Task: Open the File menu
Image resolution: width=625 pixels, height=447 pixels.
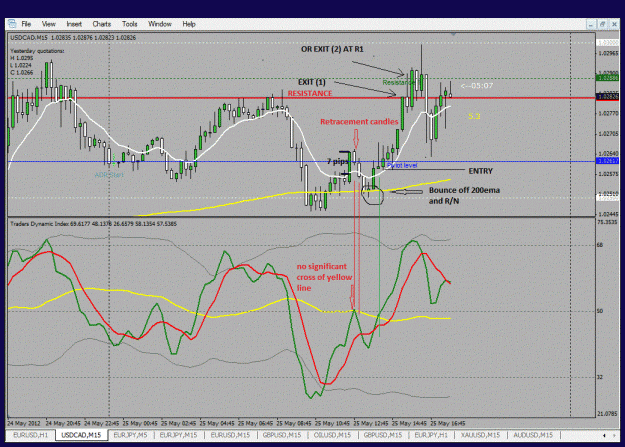Action: (x=26, y=24)
